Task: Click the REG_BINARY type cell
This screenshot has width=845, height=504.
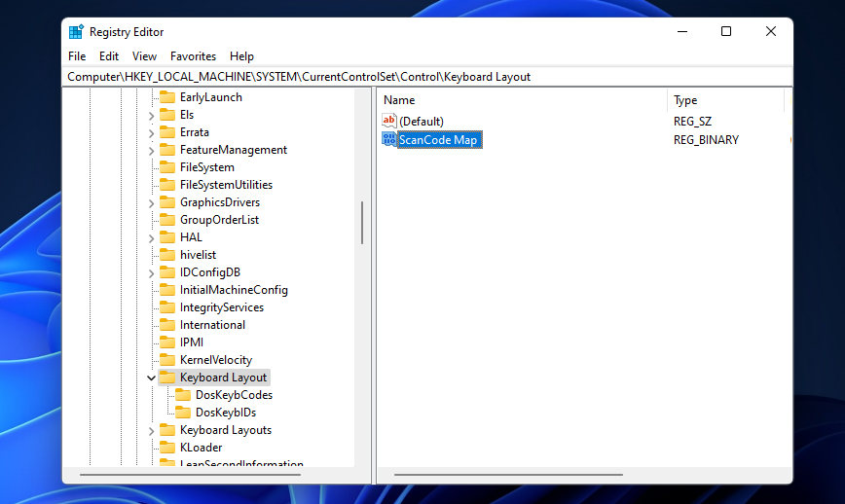Action: (706, 140)
